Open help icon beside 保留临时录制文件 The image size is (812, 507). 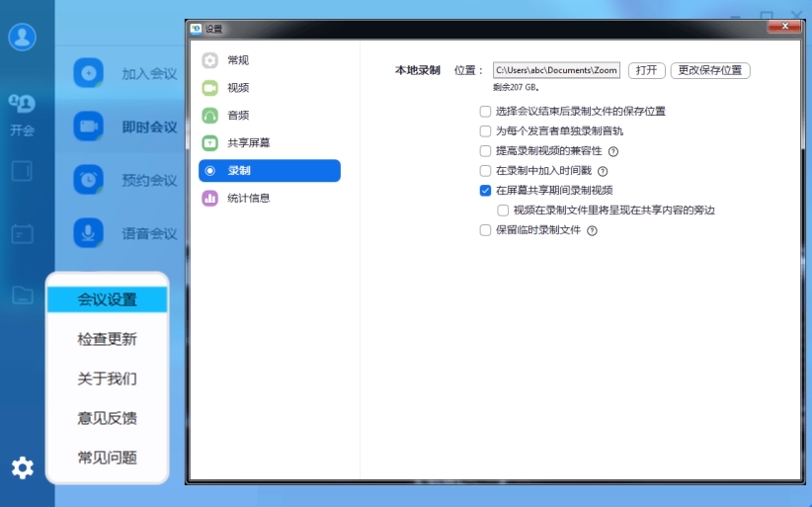pyautogui.click(x=592, y=230)
